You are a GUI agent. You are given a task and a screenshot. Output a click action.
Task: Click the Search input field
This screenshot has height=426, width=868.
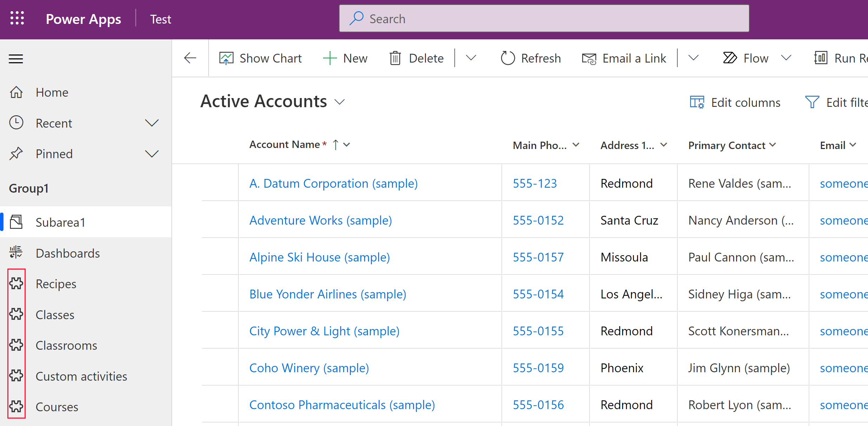(x=545, y=19)
